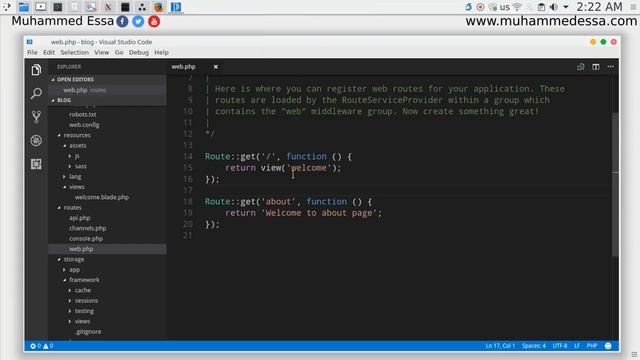Open console.php in the explorer
This screenshot has width=640, height=360.
click(86, 238)
